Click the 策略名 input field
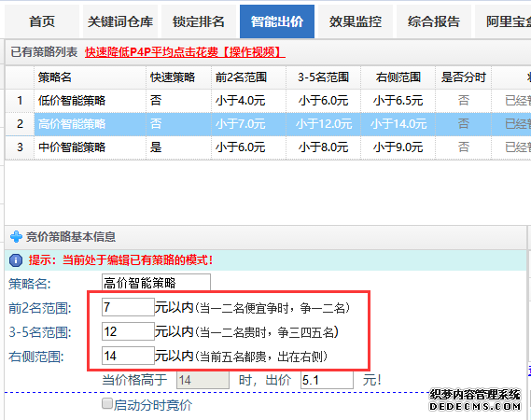531x420 pixels. click(156, 283)
